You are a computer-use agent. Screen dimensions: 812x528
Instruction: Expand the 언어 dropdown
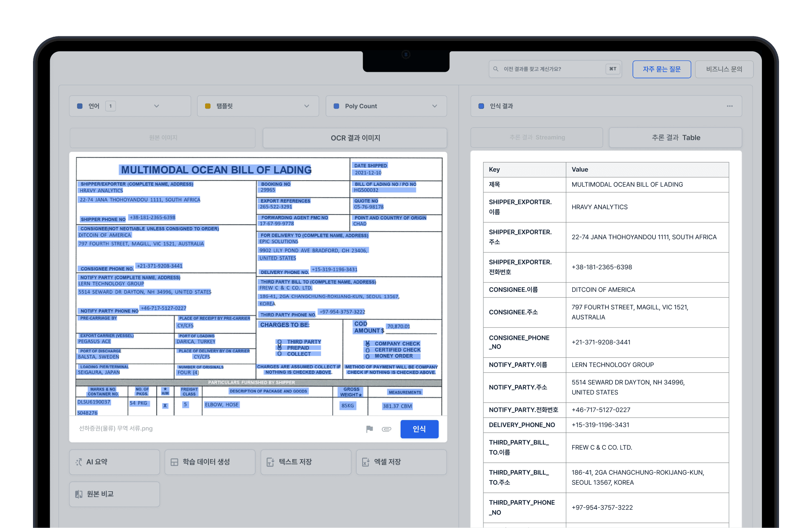coord(156,106)
